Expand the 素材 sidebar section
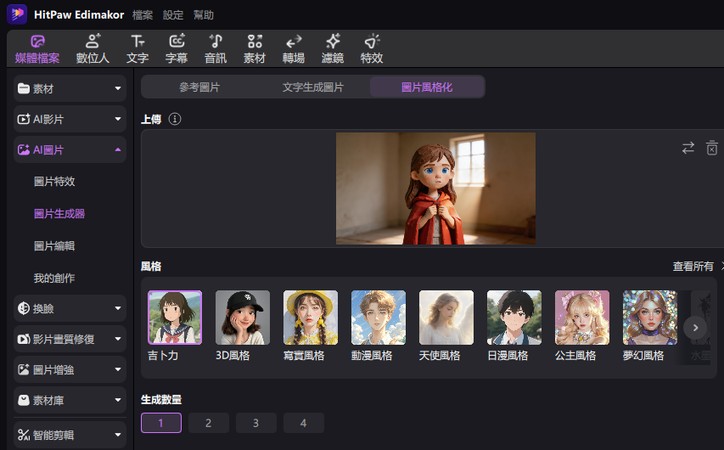 (70, 88)
